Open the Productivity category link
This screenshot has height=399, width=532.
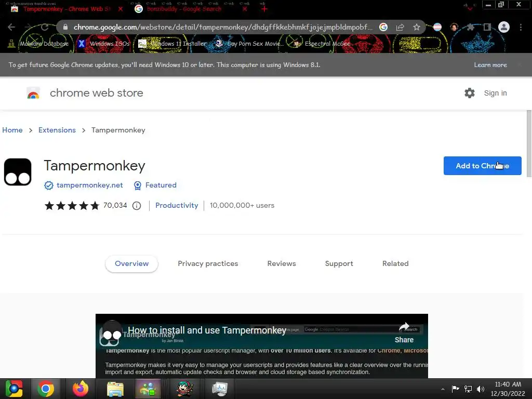177,205
